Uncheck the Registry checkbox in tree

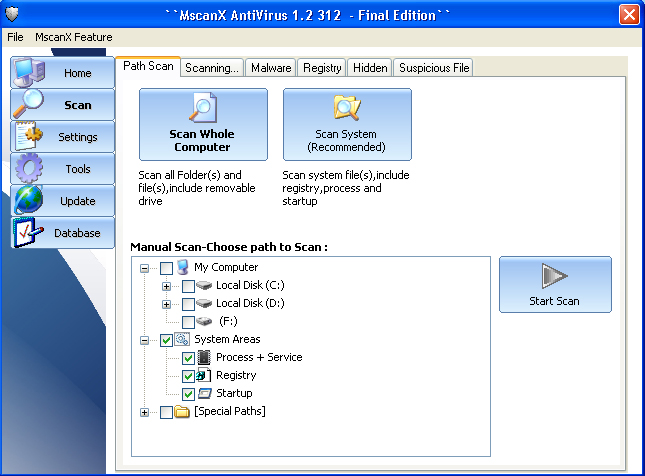tap(188, 376)
